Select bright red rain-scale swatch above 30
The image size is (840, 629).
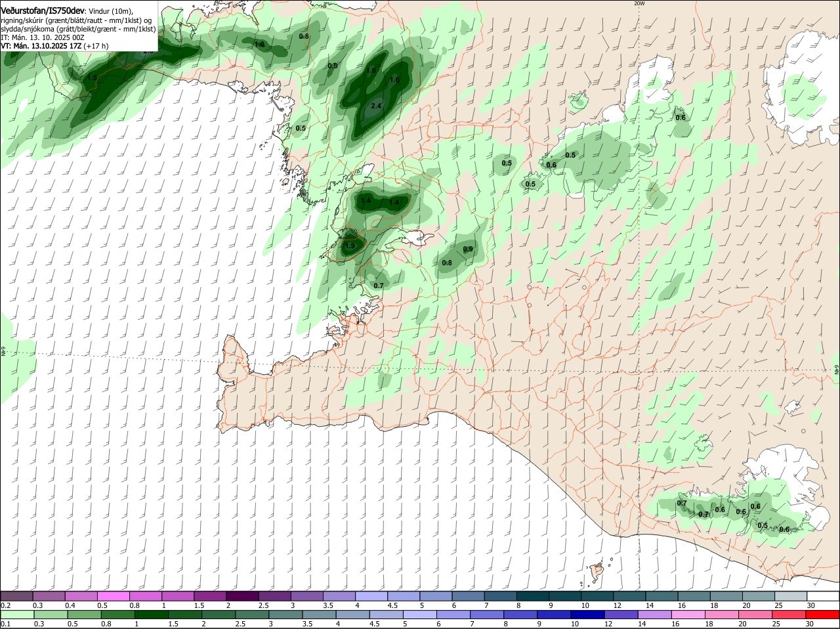pyautogui.click(x=823, y=615)
